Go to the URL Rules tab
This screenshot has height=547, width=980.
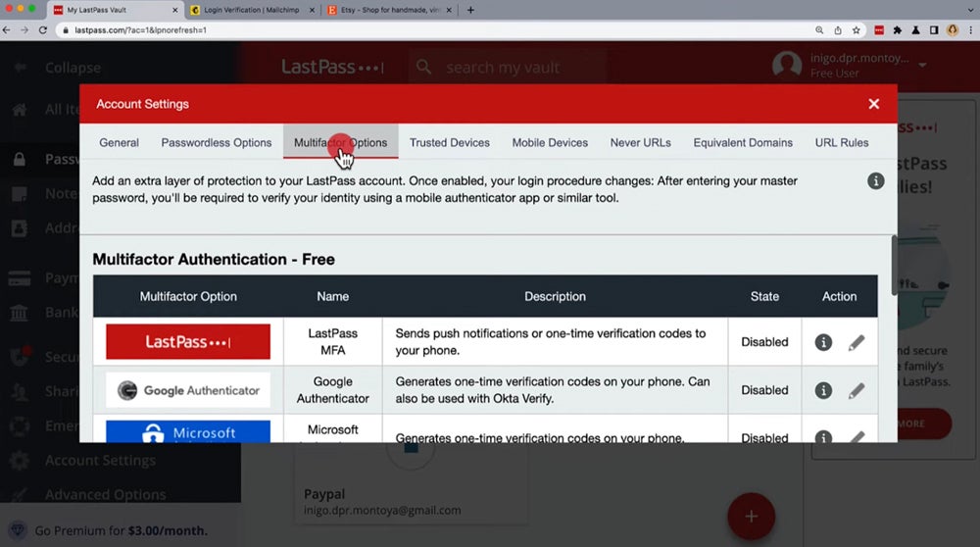point(842,142)
